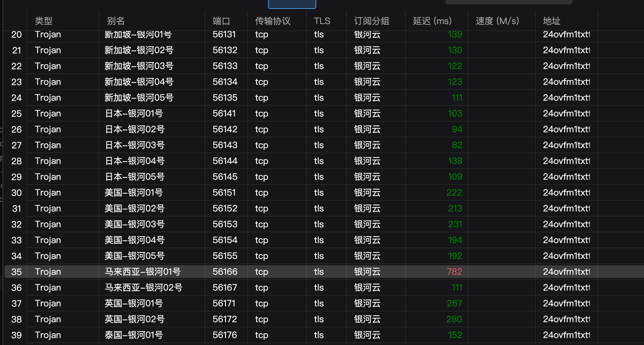Sort the table by 端口 column header

pos(221,21)
